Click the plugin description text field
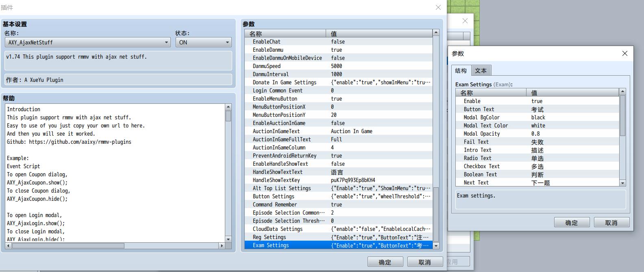Screen dimensions: 644x272 [x=118, y=61]
